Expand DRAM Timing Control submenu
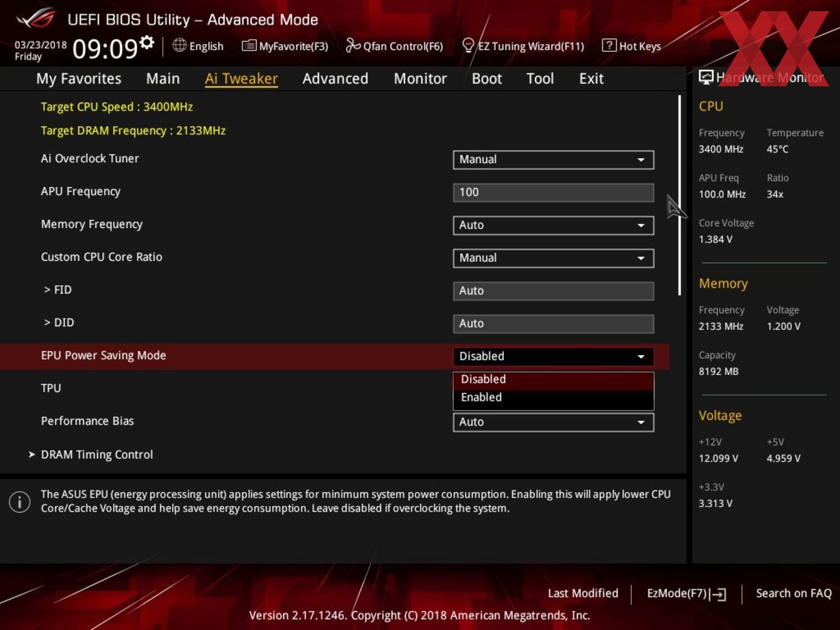Viewport: 840px width, 630px height. click(x=91, y=455)
